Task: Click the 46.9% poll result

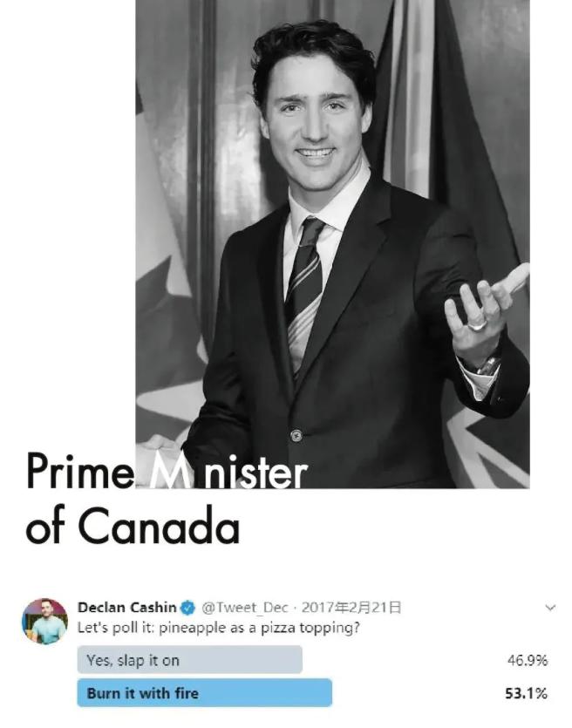Action: tap(527, 660)
